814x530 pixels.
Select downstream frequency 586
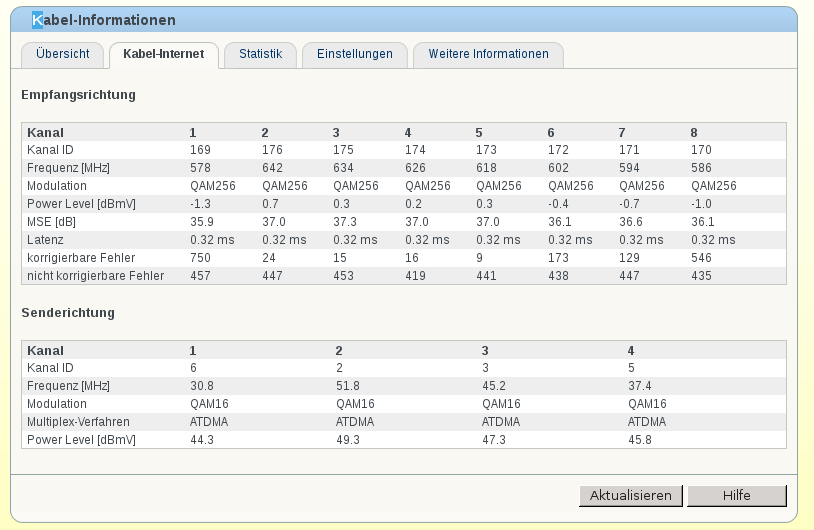pyautogui.click(x=701, y=168)
